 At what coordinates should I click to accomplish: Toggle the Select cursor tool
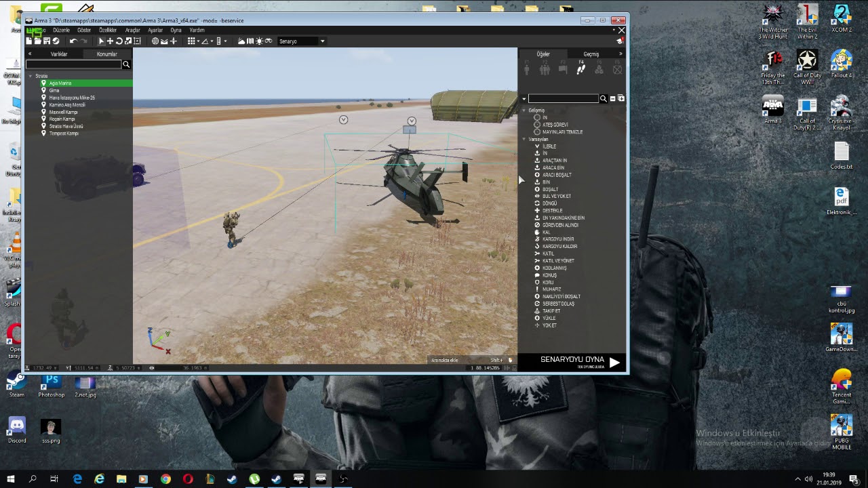click(102, 41)
